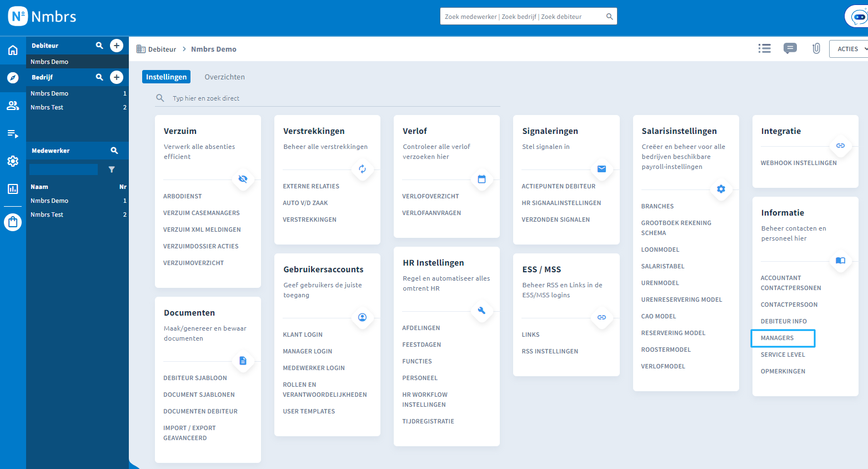Open the ACTIES dropdown
Image resolution: width=868 pixels, height=469 pixels.
pos(850,49)
